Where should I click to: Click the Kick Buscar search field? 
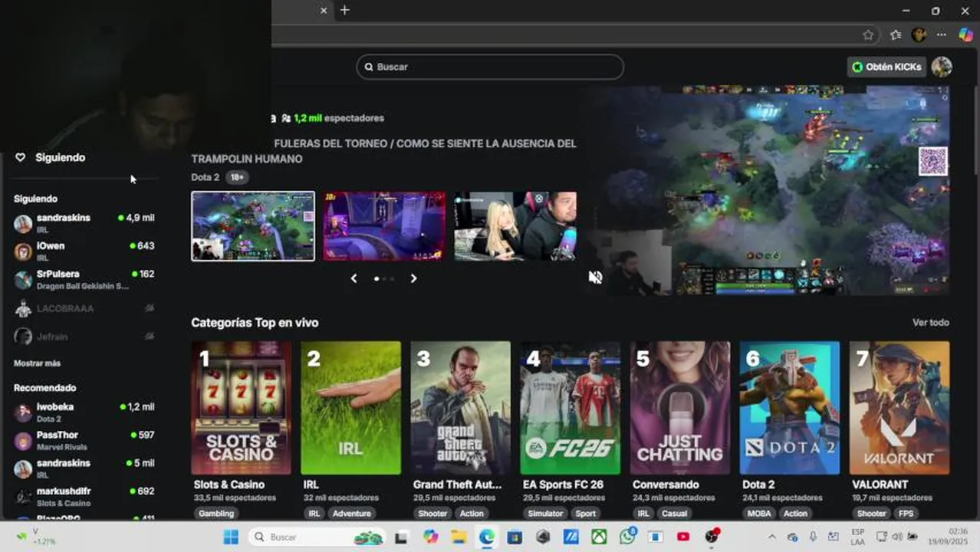[x=490, y=67]
